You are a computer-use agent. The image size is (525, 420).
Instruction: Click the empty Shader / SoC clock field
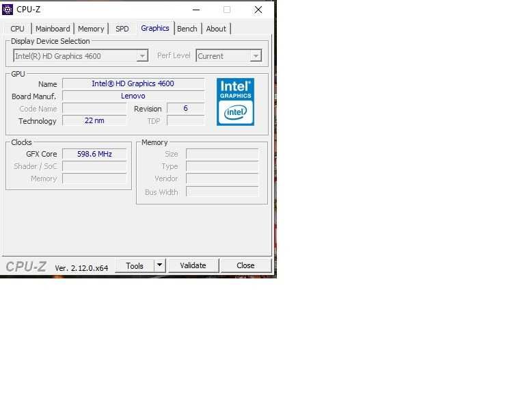94,166
